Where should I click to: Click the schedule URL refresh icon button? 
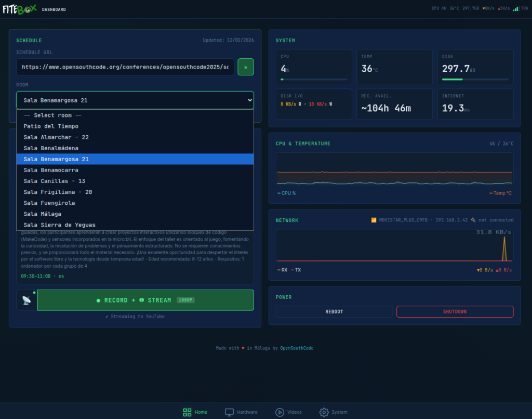(246, 67)
